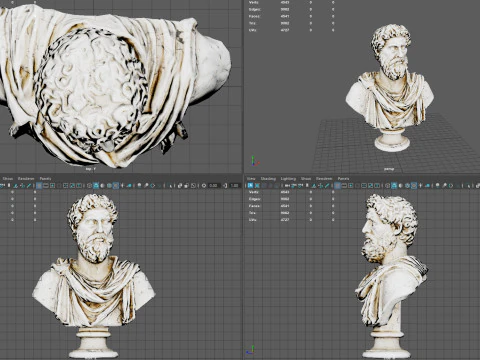Use default material icon in front view

coord(102,185)
